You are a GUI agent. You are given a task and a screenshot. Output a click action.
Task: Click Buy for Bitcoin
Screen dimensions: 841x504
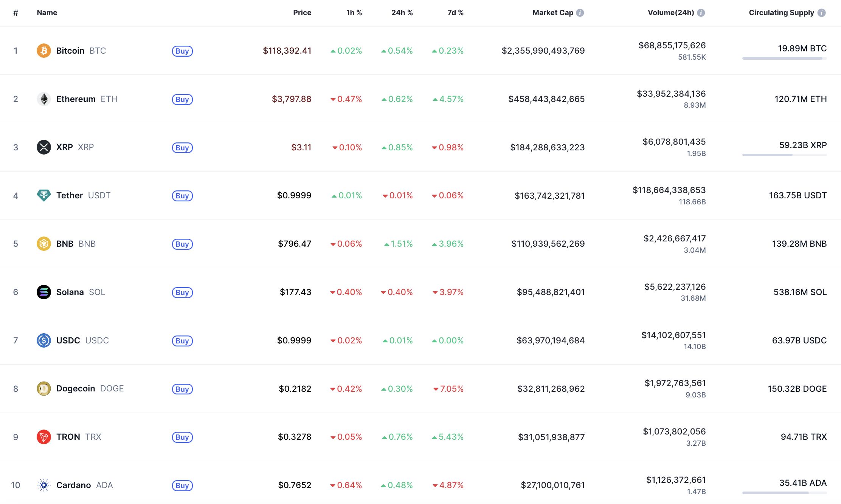[x=182, y=51]
